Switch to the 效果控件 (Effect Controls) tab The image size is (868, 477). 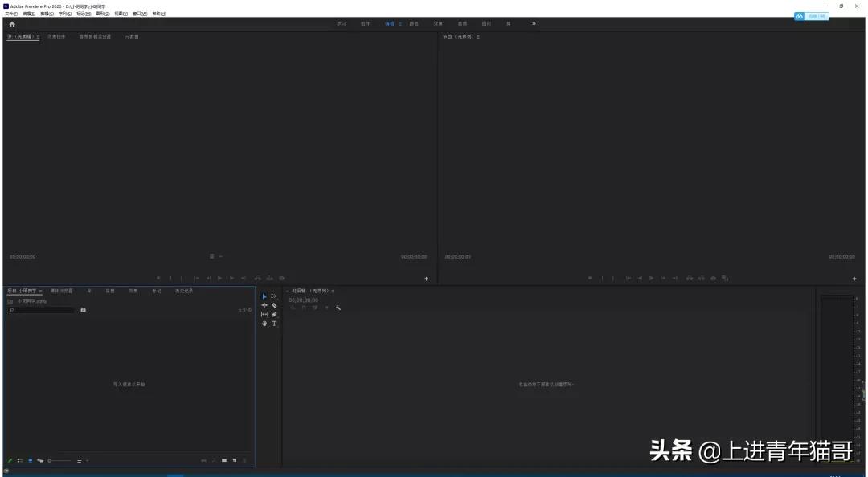click(56, 36)
